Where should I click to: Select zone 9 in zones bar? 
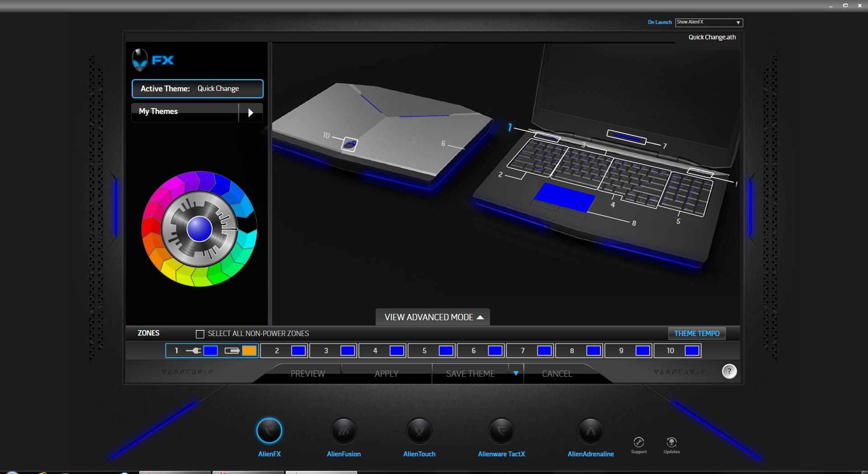point(629,351)
